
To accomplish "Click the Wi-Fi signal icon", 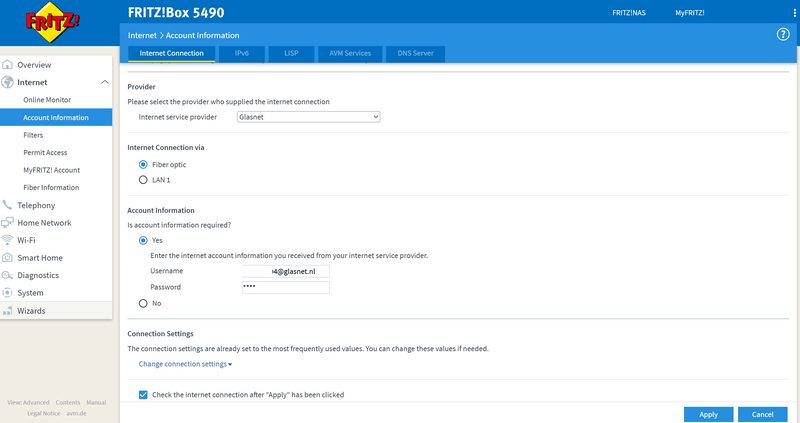I will point(7,240).
